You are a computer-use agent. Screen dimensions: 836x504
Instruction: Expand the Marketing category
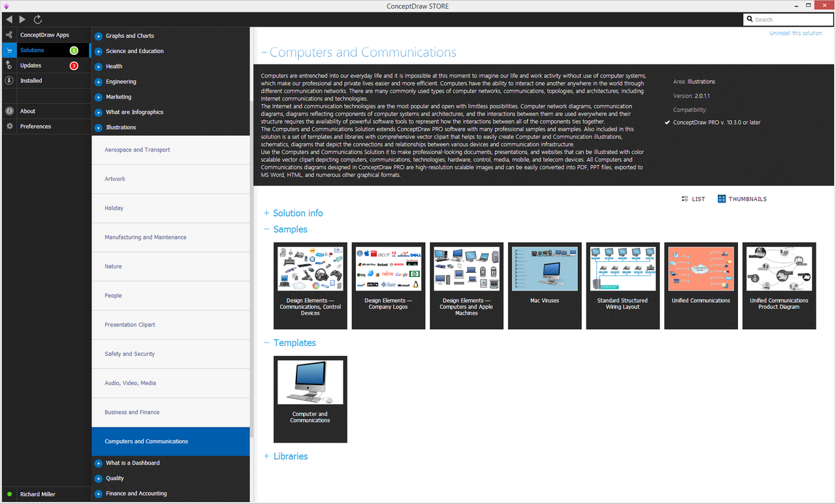coord(99,97)
